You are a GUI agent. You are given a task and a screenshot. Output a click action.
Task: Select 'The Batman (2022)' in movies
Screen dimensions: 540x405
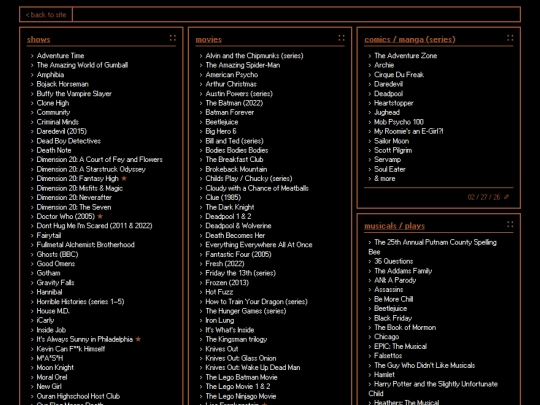[x=234, y=103]
